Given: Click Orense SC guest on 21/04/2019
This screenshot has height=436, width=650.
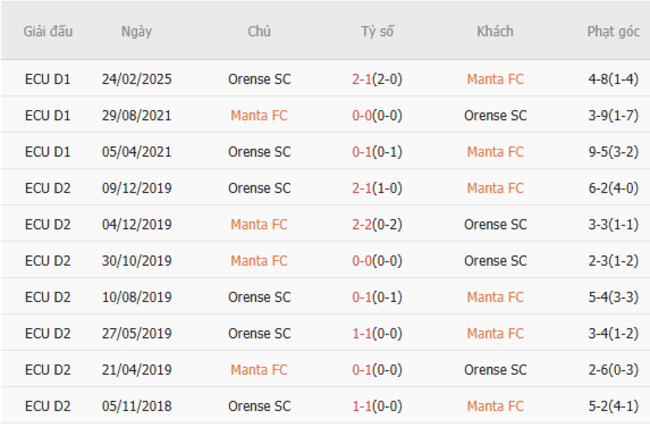Looking at the screenshot, I should click(495, 369).
